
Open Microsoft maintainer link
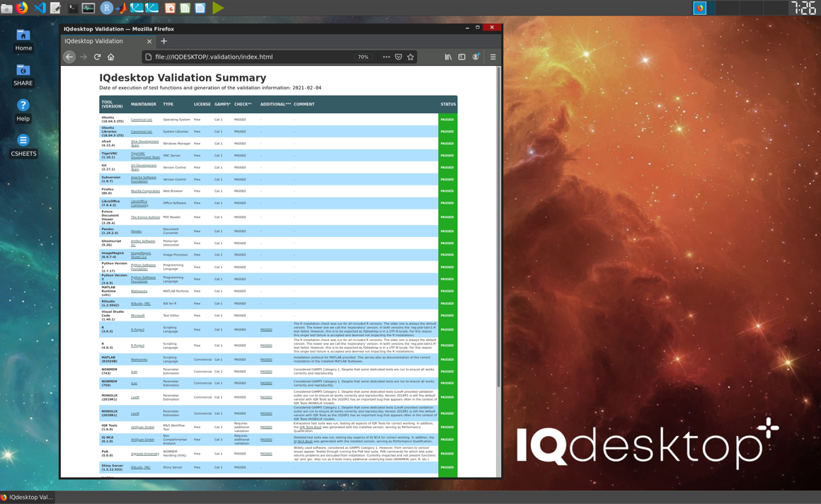(138, 316)
